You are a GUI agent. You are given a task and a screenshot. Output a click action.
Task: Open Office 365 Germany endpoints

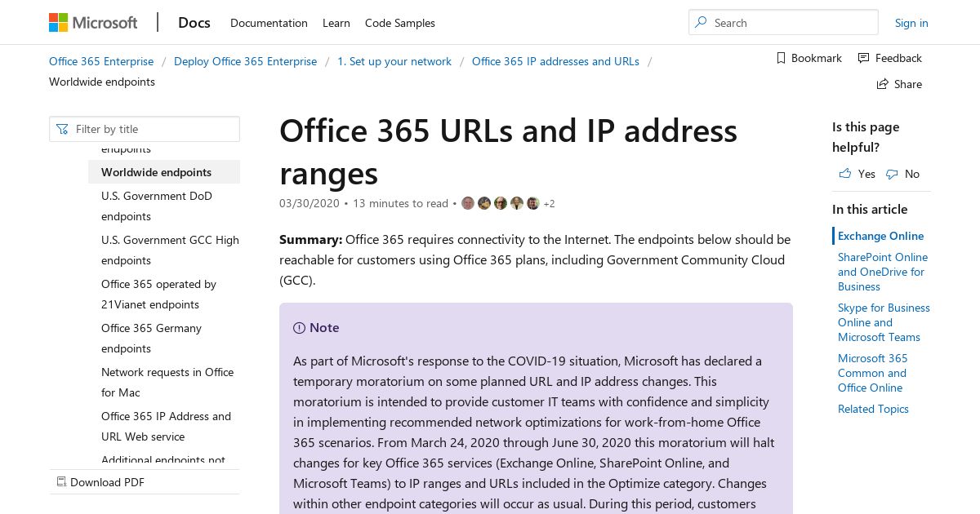pyautogui.click(x=151, y=339)
